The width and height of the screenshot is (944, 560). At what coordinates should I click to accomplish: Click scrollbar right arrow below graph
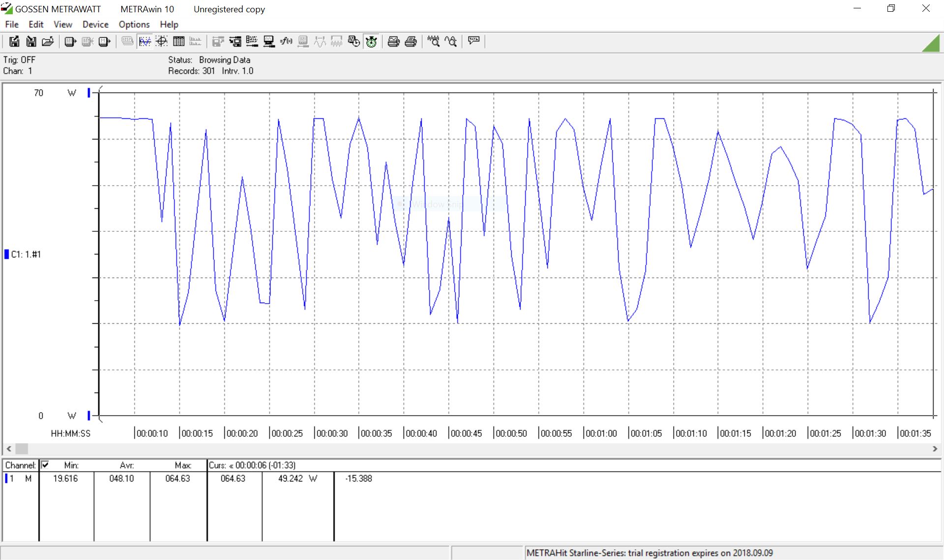[x=935, y=448]
